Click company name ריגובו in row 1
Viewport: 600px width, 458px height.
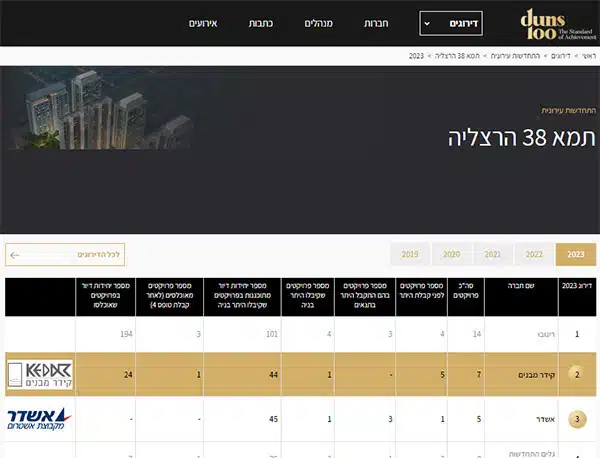pyautogui.click(x=546, y=334)
